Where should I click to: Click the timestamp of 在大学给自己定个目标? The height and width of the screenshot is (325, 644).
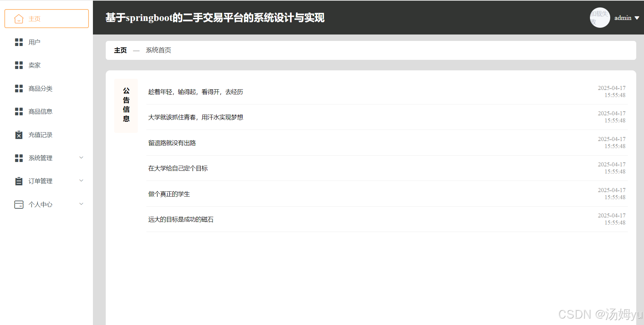(x=612, y=168)
